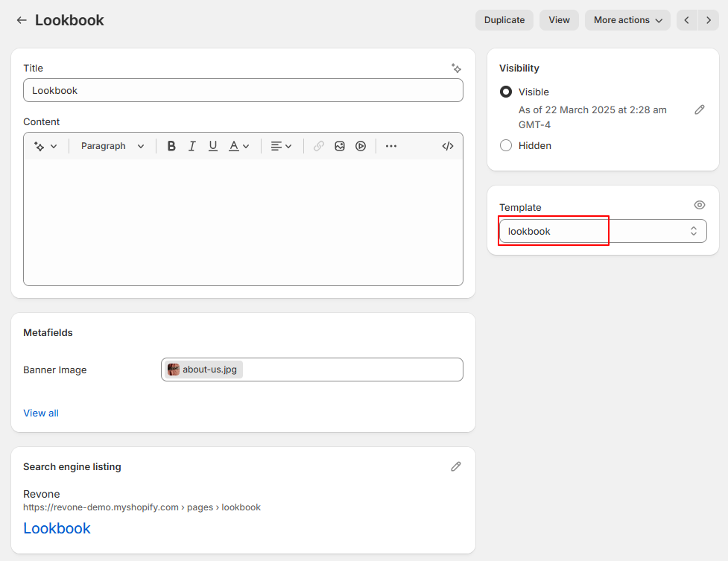Click the back arrow beside Lookbook heading
This screenshot has height=561, width=728.
(22, 20)
